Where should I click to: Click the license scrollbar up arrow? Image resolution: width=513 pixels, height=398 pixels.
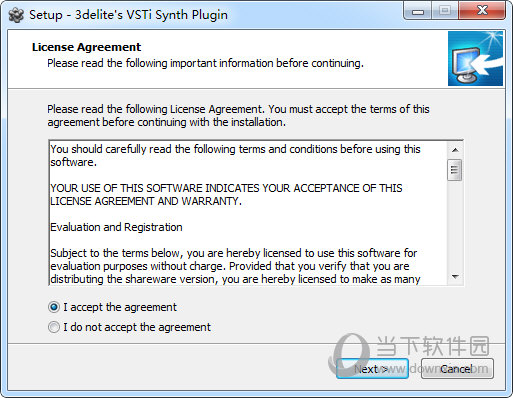pyautogui.click(x=455, y=150)
